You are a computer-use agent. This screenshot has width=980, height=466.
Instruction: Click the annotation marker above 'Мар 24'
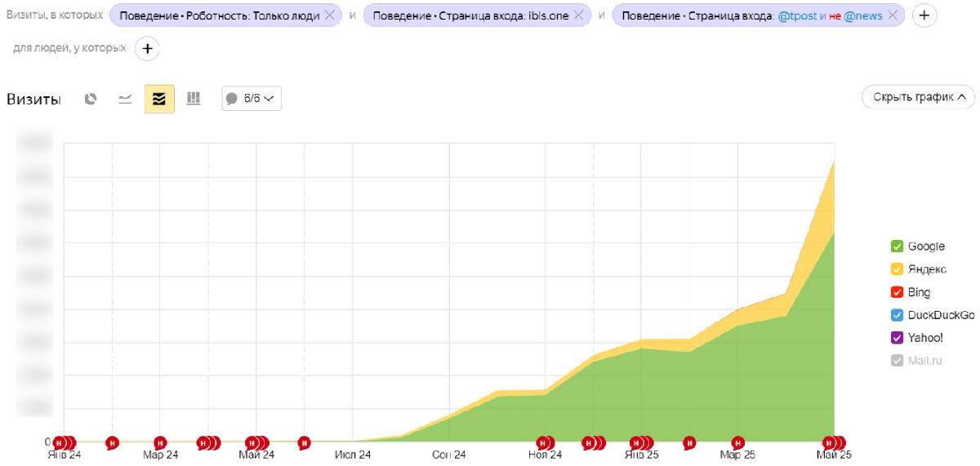[160, 443]
